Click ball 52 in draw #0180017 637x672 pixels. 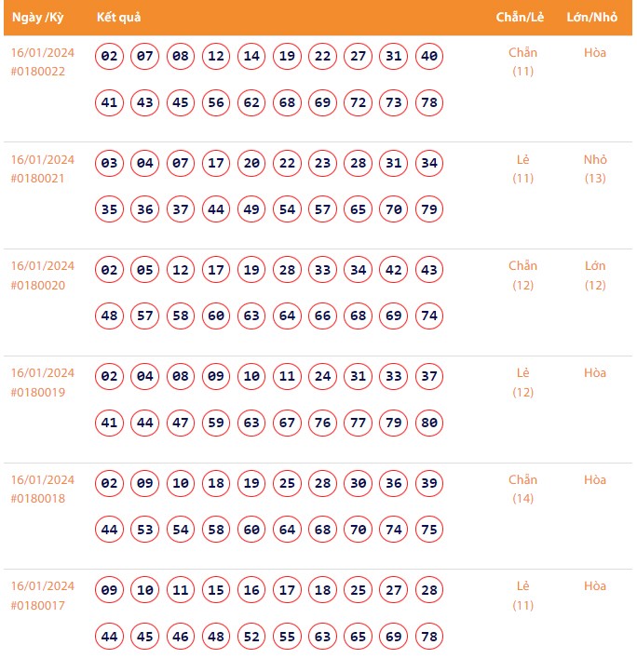click(x=251, y=637)
